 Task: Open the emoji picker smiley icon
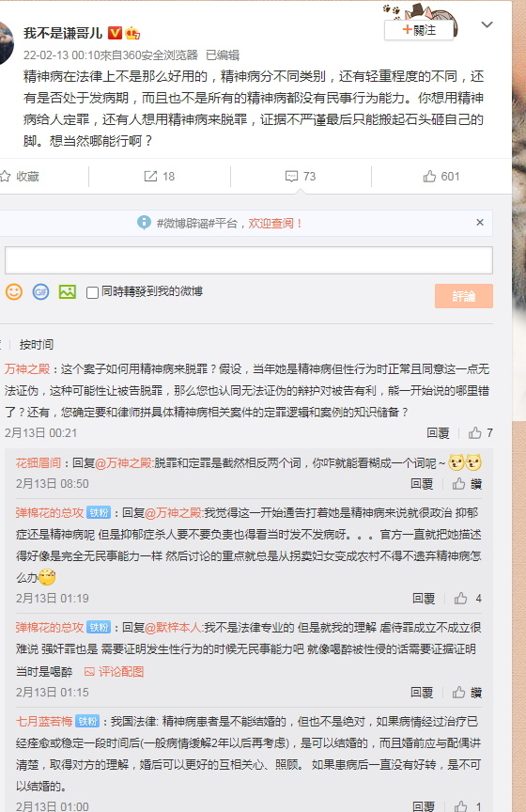tap(14, 291)
